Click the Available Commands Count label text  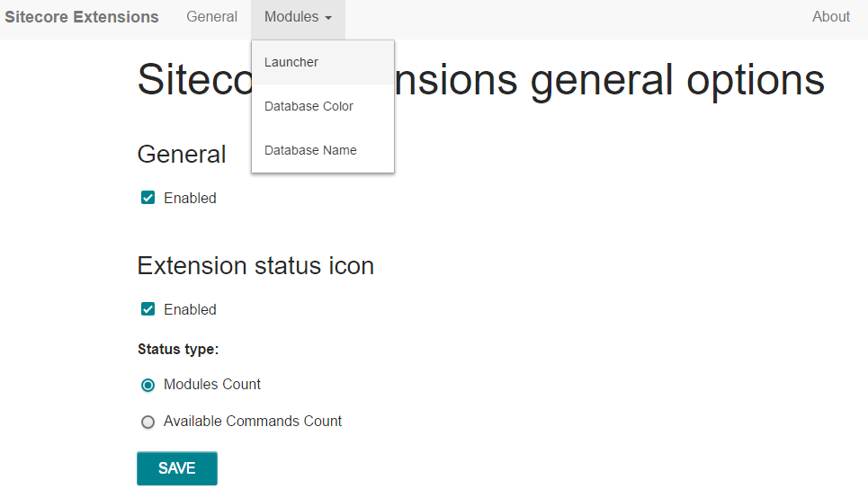coord(253,421)
